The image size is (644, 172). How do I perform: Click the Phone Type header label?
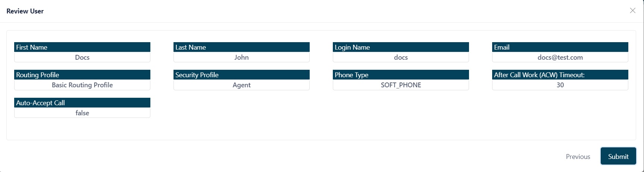pyautogui.click(x=351, y=75)
